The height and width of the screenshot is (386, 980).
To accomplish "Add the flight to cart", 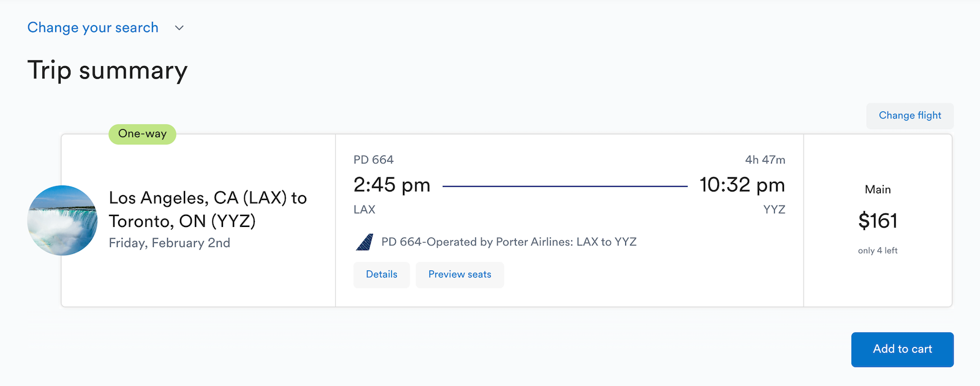I will tap(902, 349).
